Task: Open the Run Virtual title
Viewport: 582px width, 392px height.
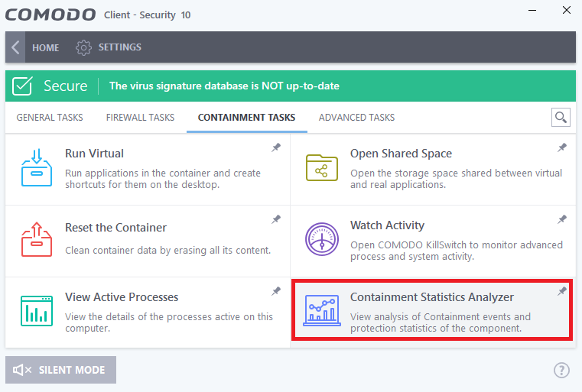Action: point(94,154)
